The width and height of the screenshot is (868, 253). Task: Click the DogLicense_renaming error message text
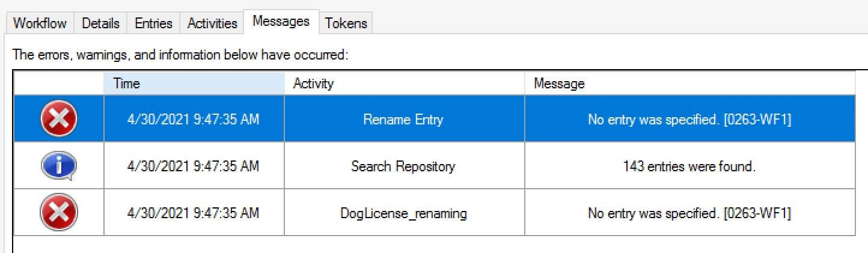click(x=689, y=213)
